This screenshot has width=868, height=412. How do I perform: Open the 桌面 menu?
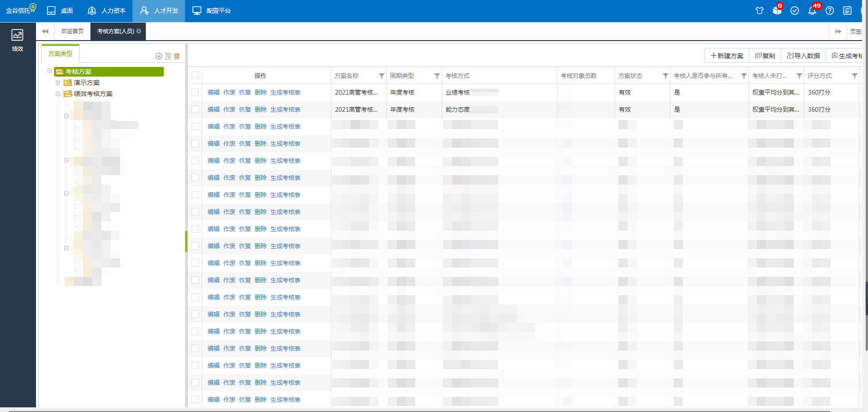click(60, 11)
